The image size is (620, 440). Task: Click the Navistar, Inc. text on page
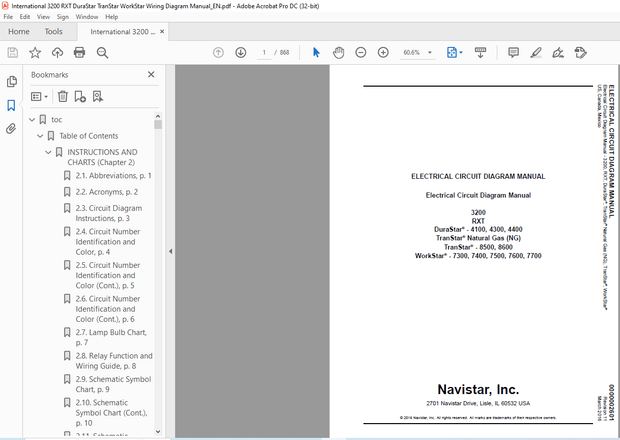click(x=478, y=389)
